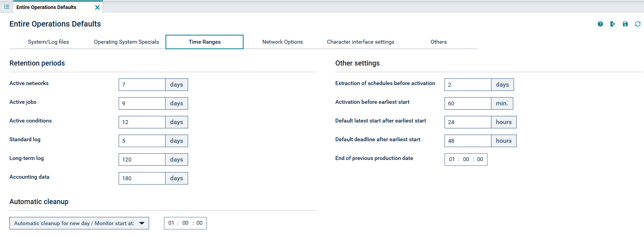Select the Default deadline after earliest start input
Image resolution: width=644 pixels, height=238 pixels.
468,141
